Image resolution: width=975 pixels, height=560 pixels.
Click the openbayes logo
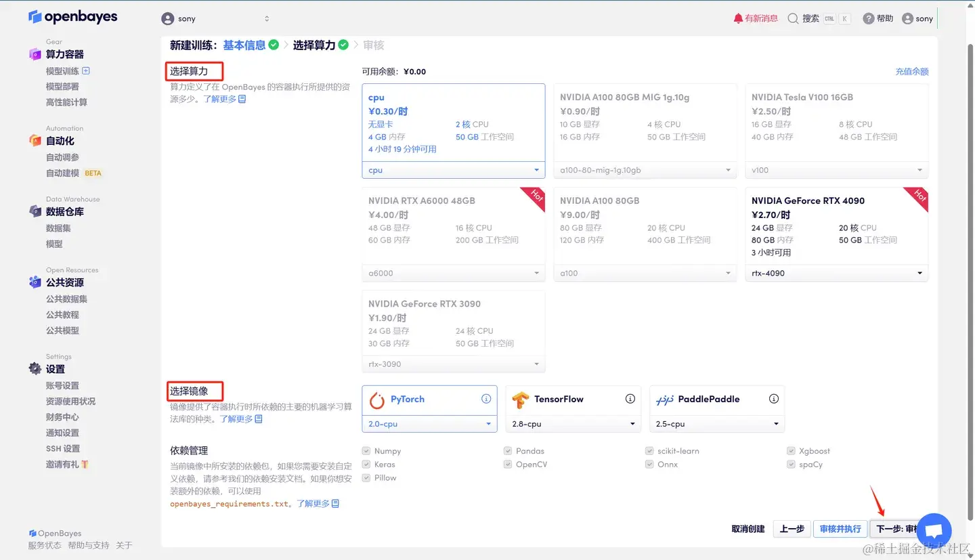(x=73, y=17)
